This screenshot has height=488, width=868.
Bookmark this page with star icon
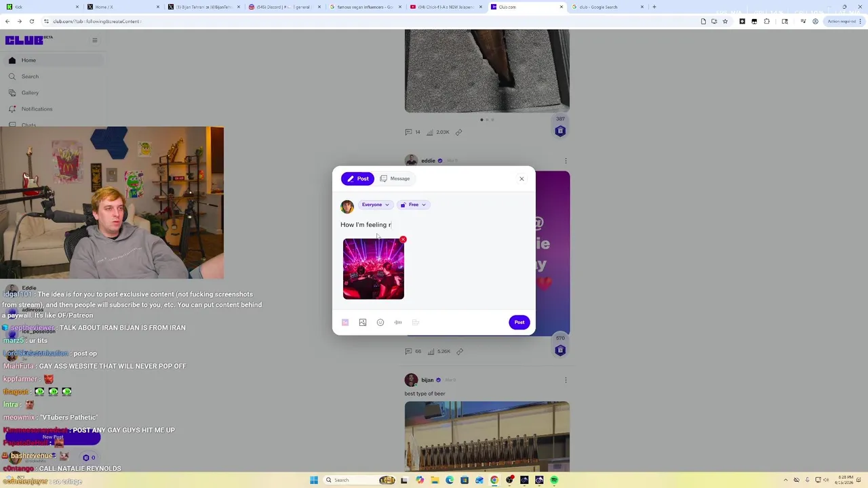click(725, 21)
